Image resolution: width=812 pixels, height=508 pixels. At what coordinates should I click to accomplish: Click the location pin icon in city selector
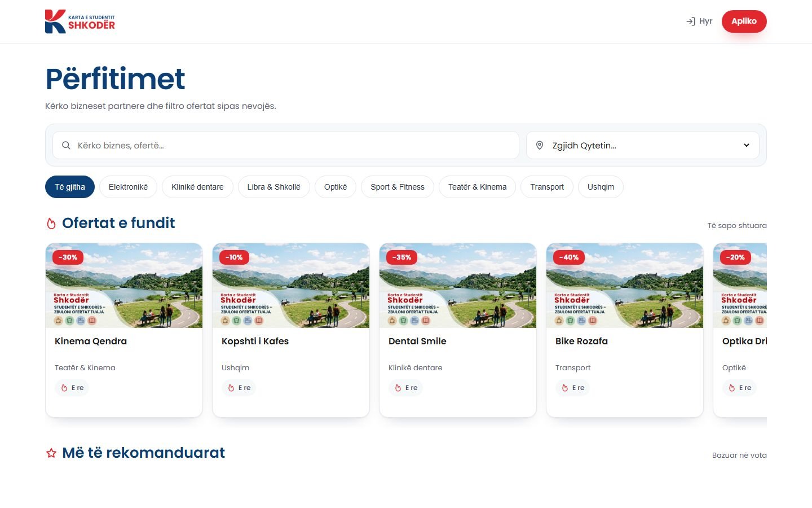tap(540, 146)
